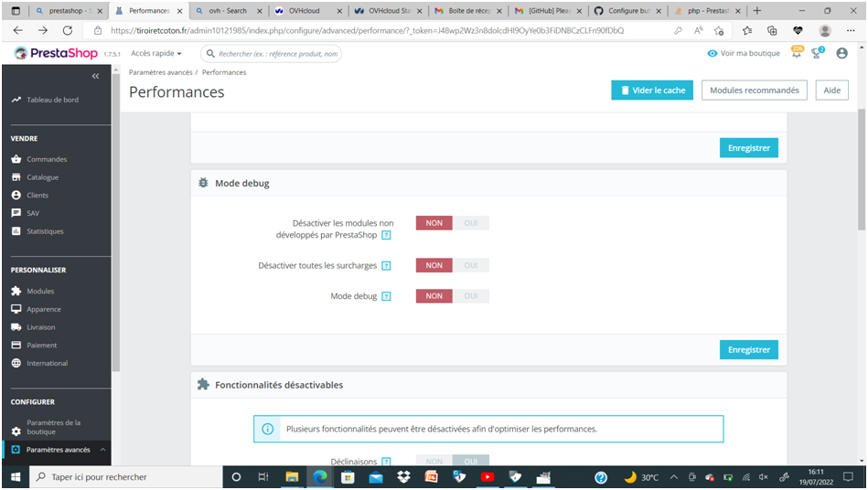Open File Explorer from taskbar
This screenshot has height=490, width=868.
coord(292,476)
